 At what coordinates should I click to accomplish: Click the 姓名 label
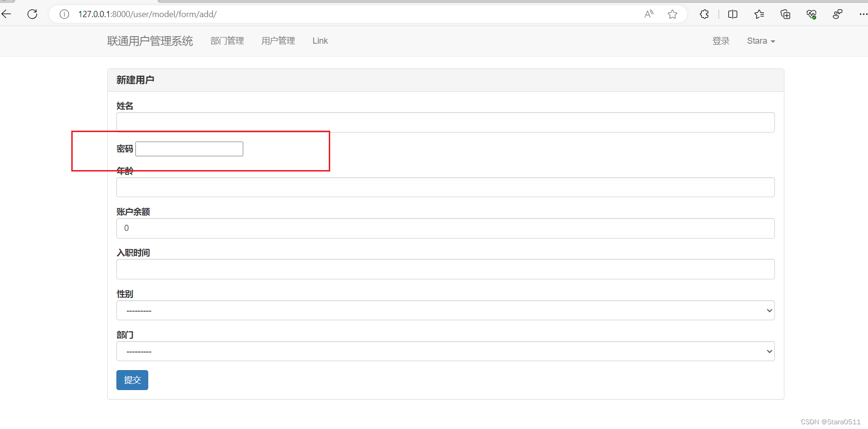(x=125, y=106)
